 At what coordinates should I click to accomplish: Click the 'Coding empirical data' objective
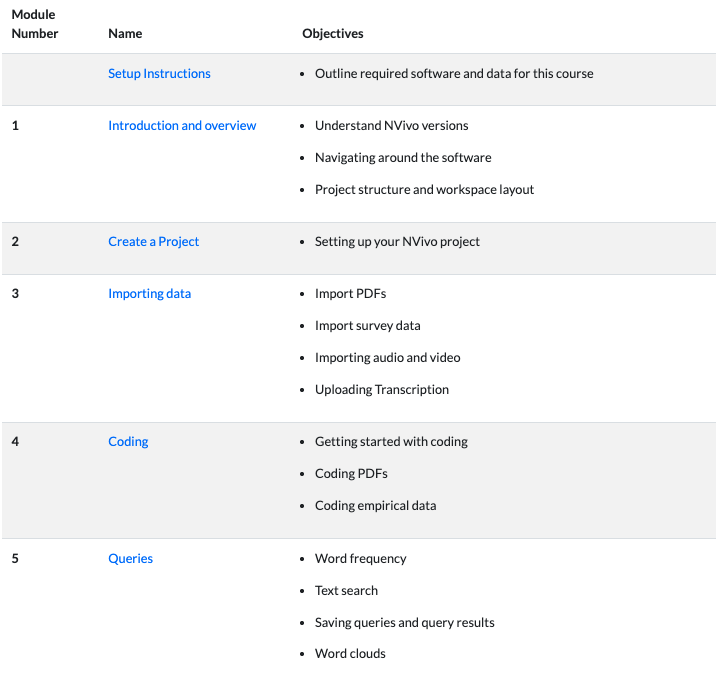[375, 505]
